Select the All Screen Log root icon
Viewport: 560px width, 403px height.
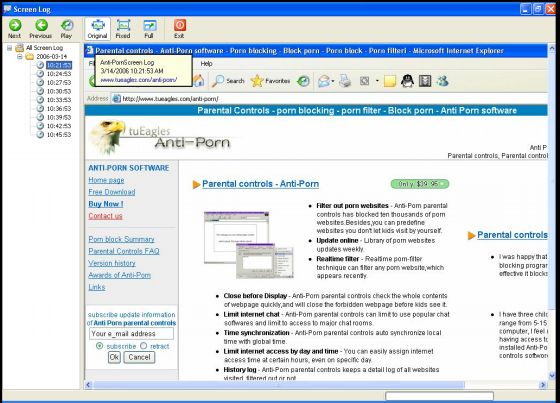19,48
